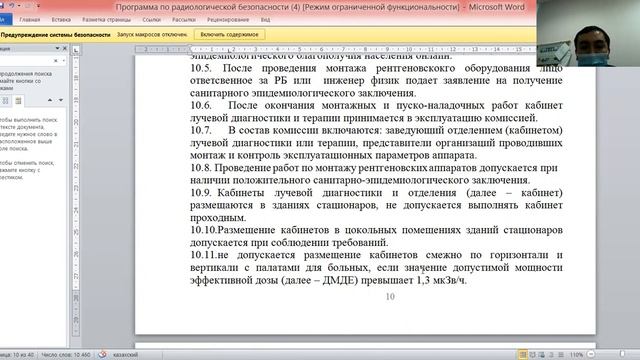Switch navigation pane to page thumbnails view

(6, 100)
